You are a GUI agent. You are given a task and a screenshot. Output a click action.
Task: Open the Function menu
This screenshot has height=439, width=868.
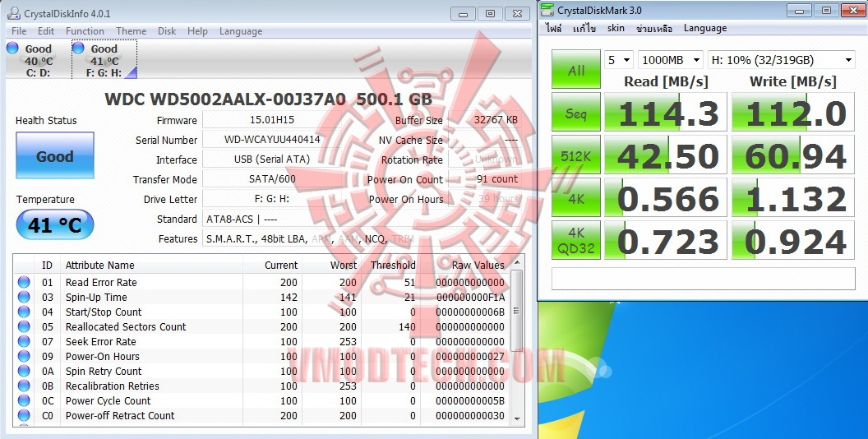pos(85,31)
